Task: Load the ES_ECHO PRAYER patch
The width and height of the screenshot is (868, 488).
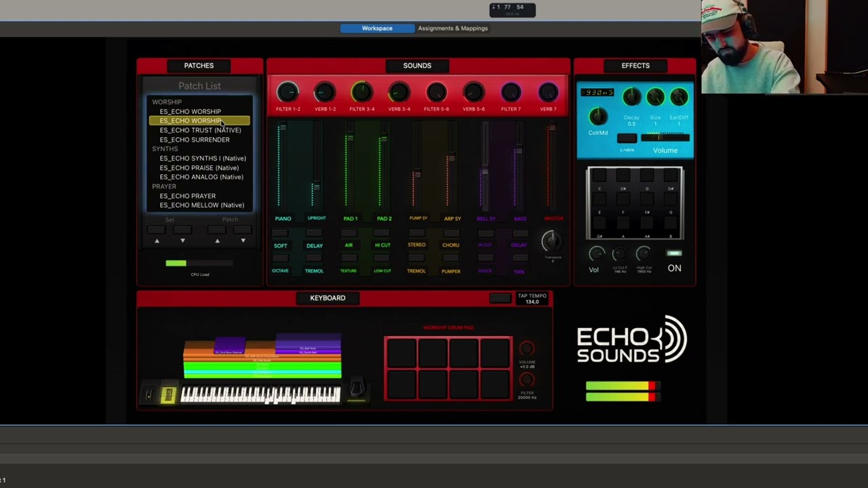Action: [188, 196]
